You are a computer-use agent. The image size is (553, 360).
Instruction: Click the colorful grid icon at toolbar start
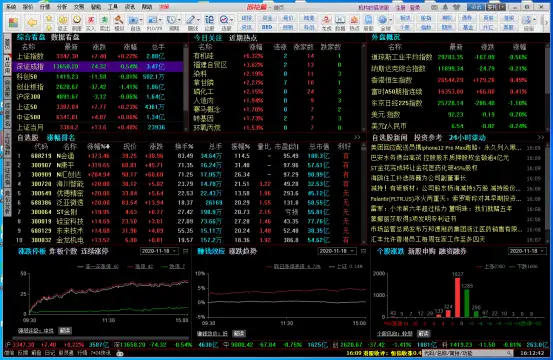tap(13, 23)
